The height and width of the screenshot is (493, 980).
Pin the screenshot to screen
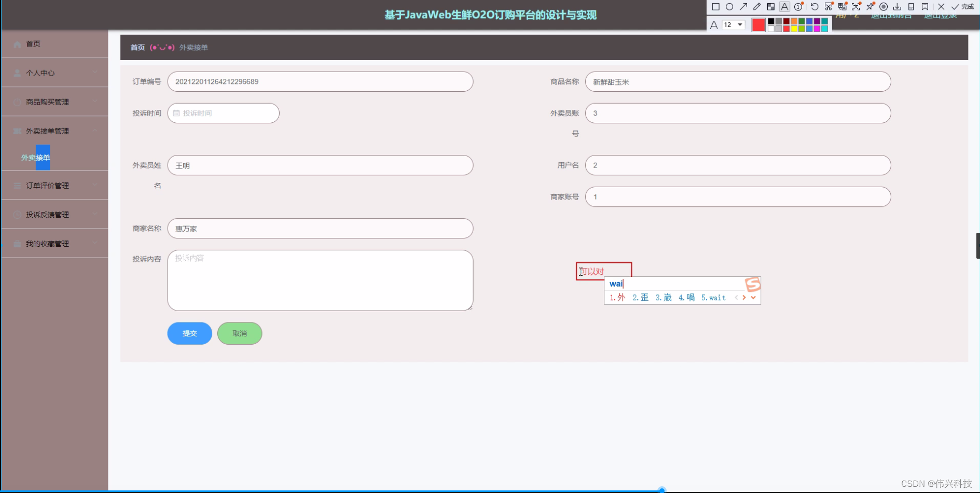(870, 6)
